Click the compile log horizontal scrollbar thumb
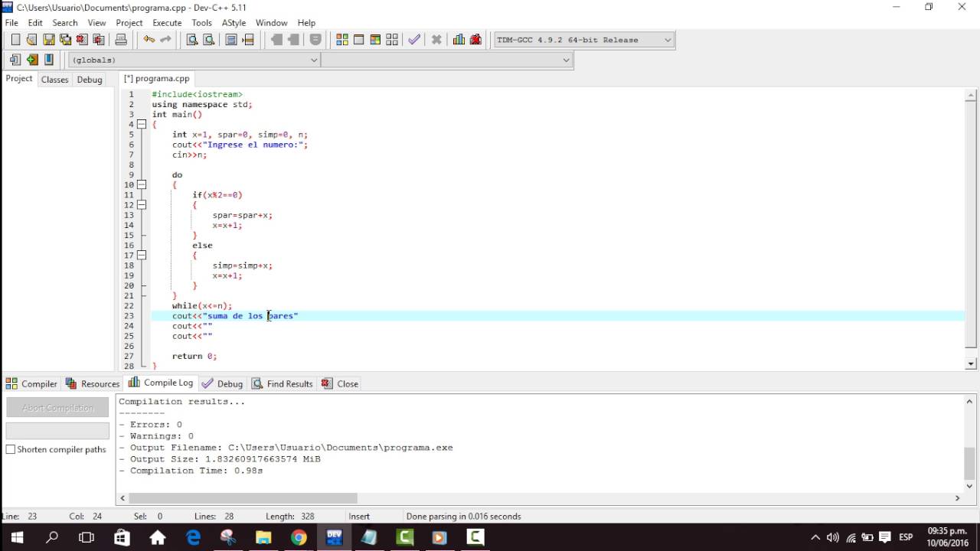Screen dimensions: 980x551 click(243, 498)
